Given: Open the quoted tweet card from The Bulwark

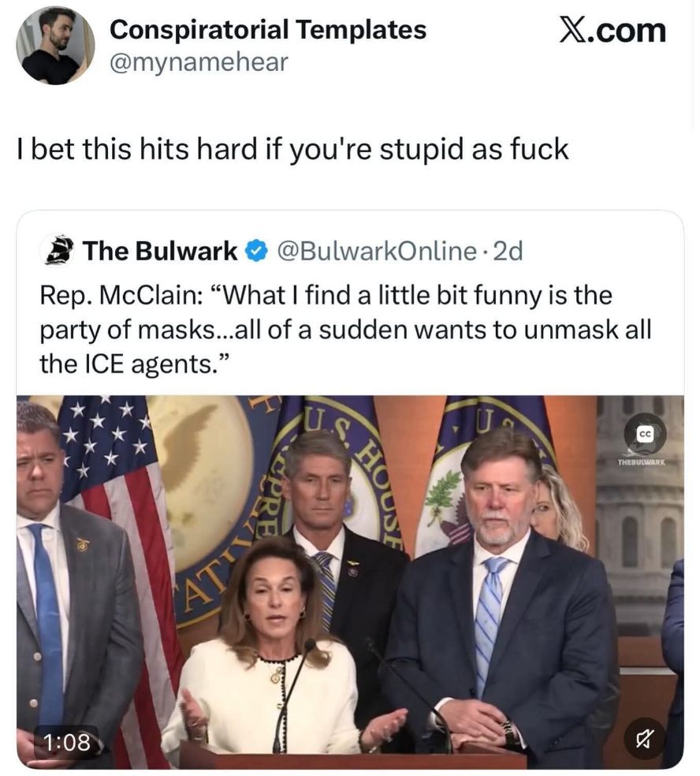Looking at the screenshot, I should (350, 490).
